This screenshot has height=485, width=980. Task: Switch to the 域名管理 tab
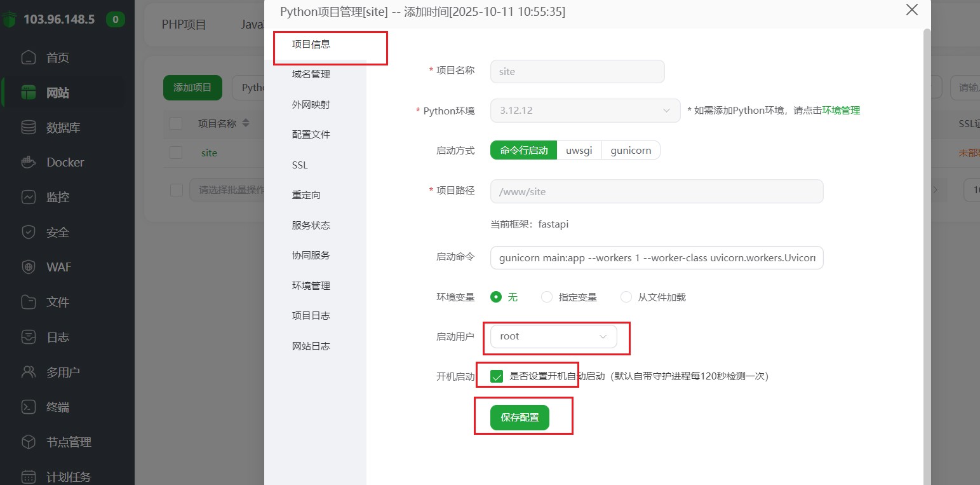click(311, 74)
